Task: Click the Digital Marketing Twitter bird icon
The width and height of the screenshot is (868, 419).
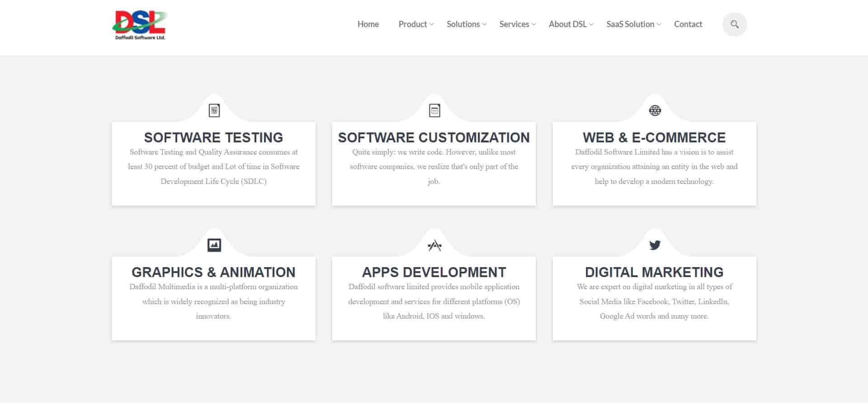Action: coord(655,245)
